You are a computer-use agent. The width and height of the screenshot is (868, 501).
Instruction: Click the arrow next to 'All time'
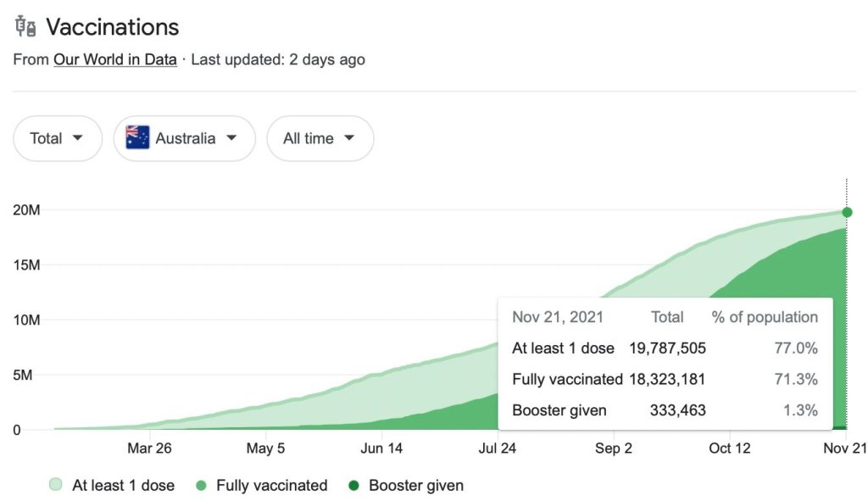[x=348, y=138]
